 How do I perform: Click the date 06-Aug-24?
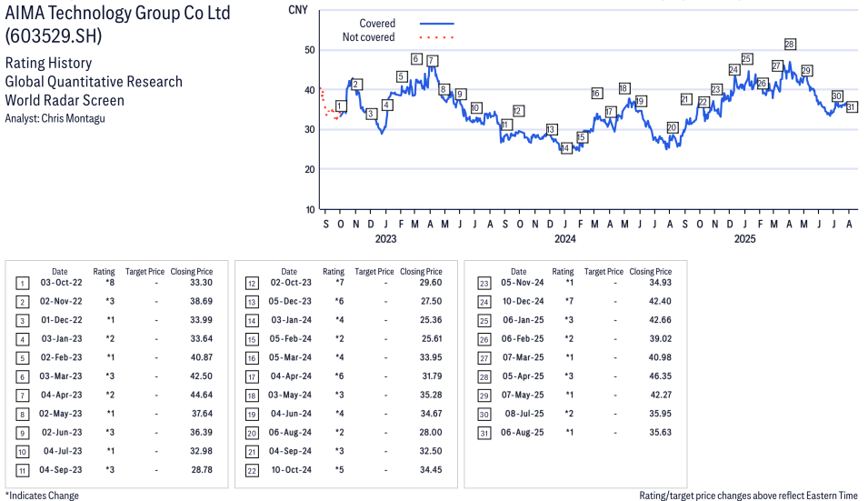290,433
